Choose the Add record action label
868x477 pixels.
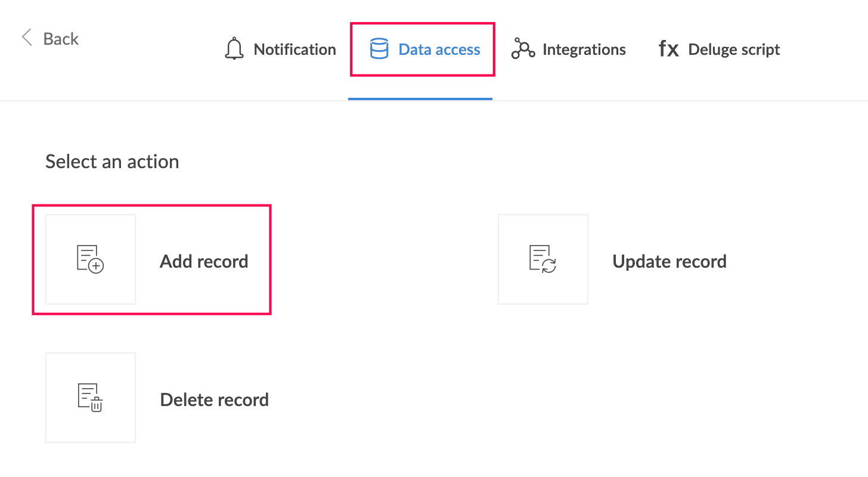[204, 261]
